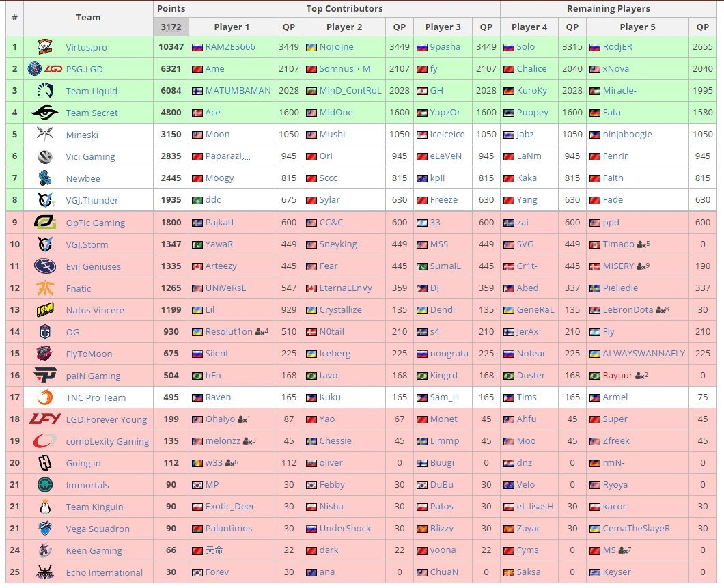Open the TNC Pro Team link

[96, 397]
